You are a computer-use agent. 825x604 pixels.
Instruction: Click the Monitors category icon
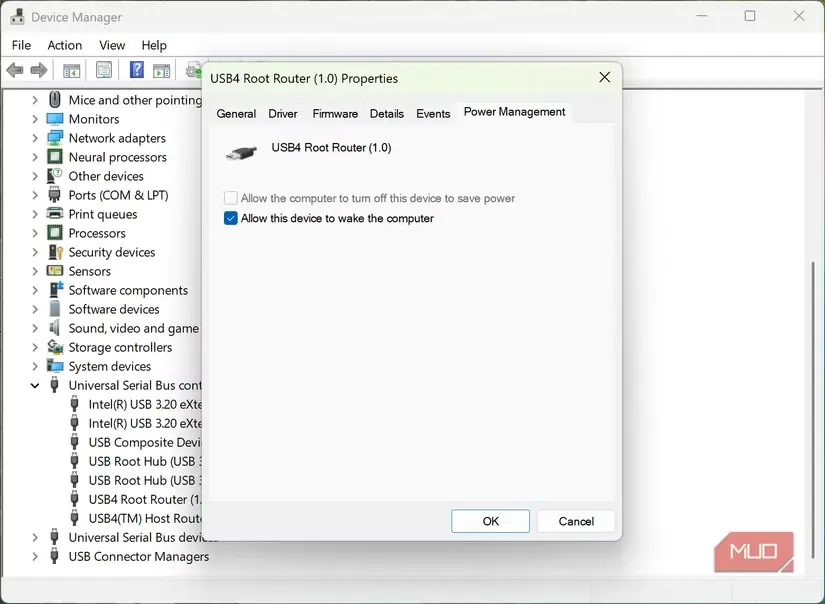[55, 119]
